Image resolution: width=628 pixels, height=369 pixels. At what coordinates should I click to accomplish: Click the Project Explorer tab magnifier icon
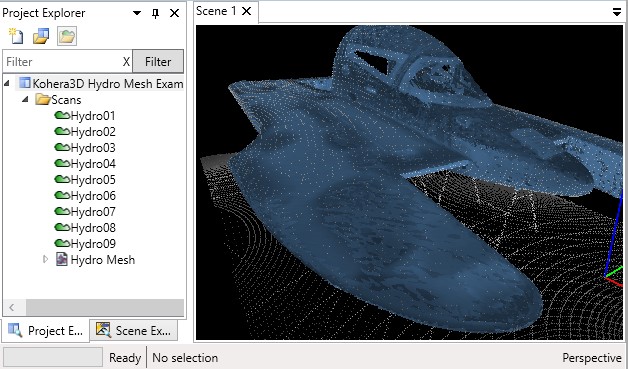click(15, 331)
